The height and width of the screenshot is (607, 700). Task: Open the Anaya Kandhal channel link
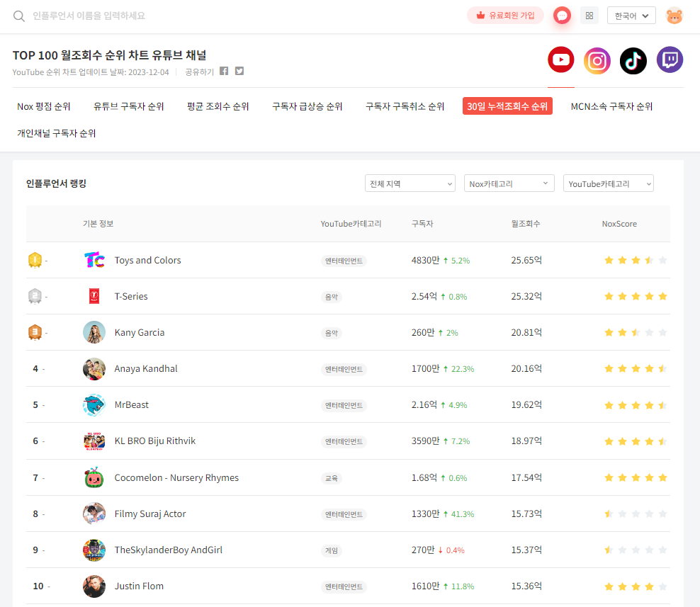pos(146,369)
